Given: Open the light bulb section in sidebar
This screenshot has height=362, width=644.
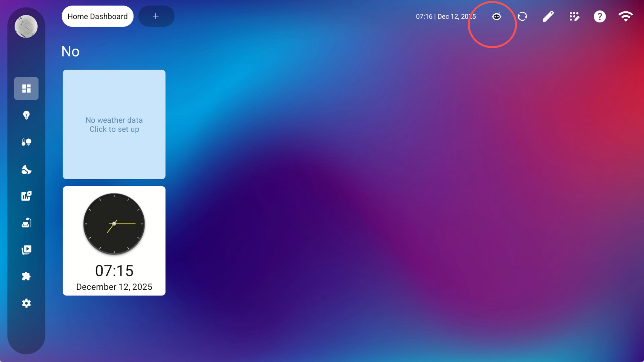Looking at the screenshot, I should [26, 115].
